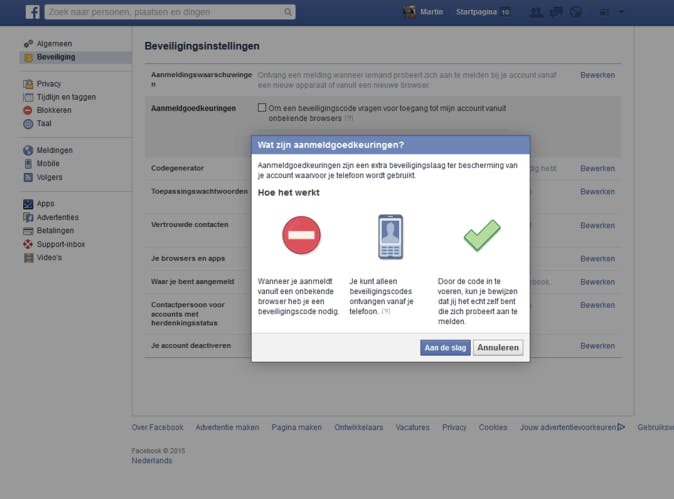
Task: Open Privacy settings in sidebar
Action: coord(49,84)
